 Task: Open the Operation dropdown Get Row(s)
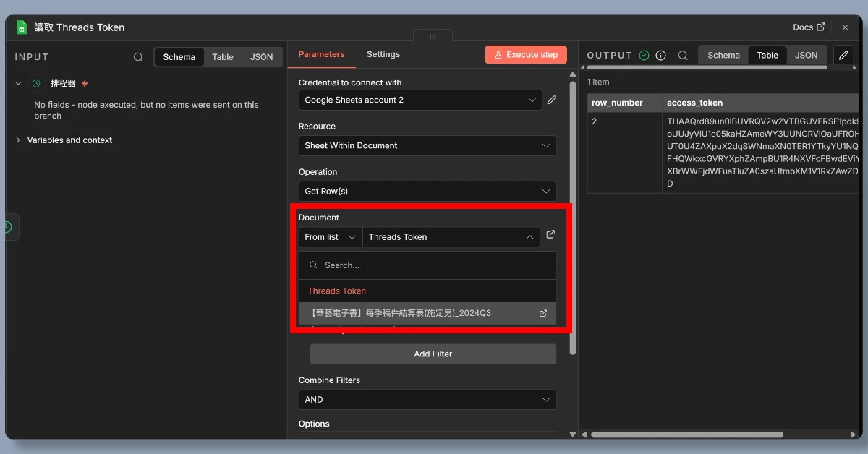coord(427,191)
